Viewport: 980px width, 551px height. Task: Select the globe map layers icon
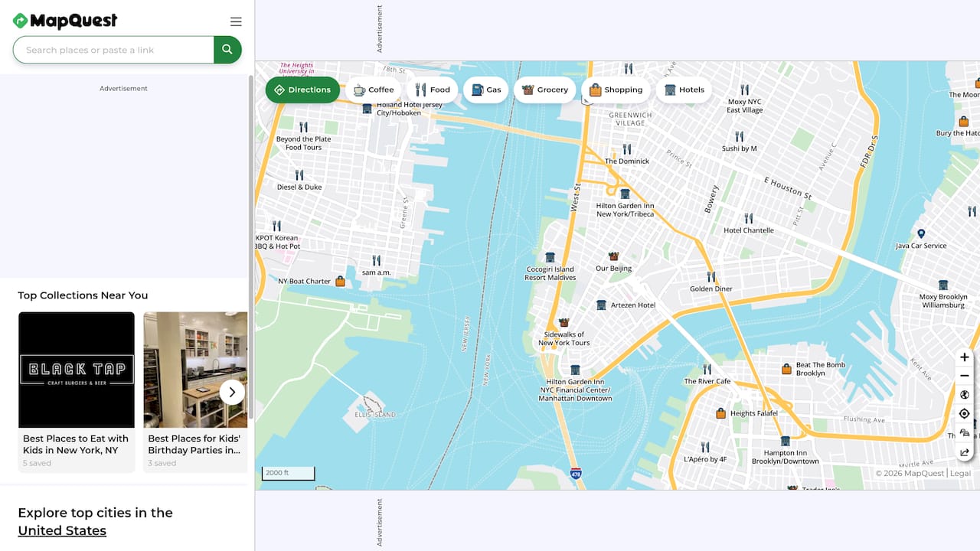tap(964, 394)
